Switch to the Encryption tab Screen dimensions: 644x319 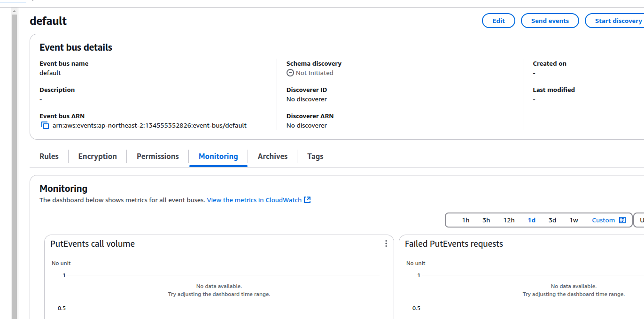coord(97,156)
